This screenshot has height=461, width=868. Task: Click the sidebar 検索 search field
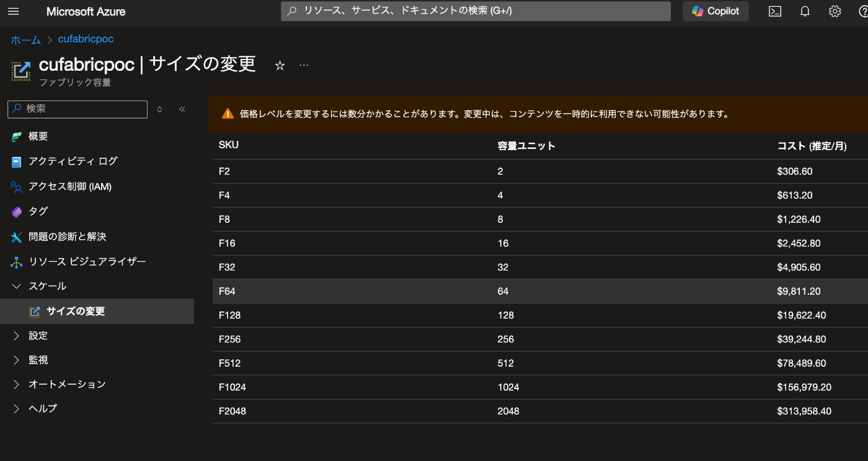pos(77,109)
